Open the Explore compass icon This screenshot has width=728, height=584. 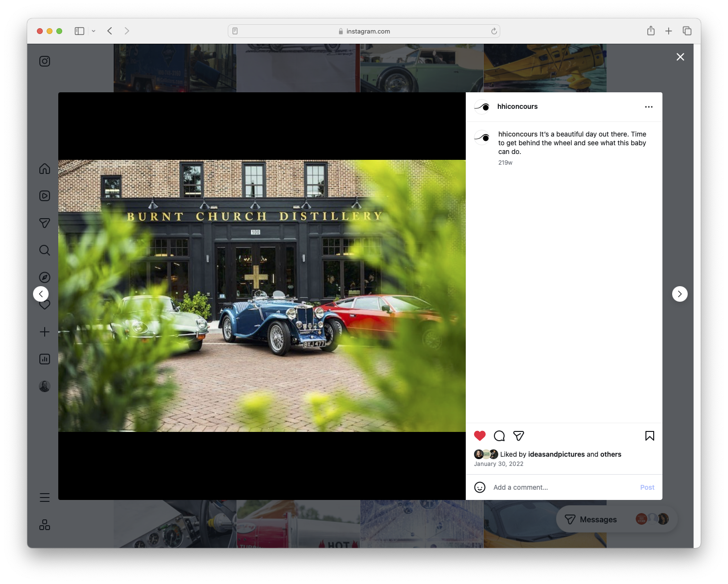pyautogui.click(x=44, y=277)
